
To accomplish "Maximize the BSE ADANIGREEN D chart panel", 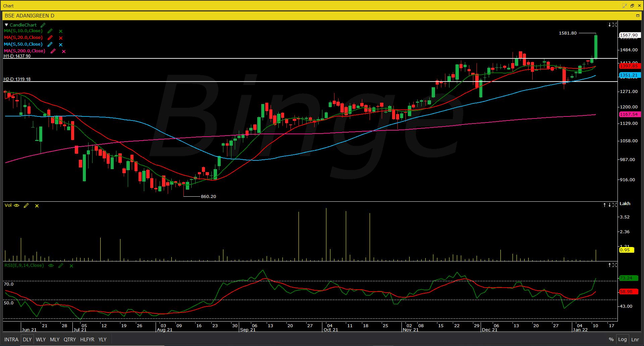I will click(638, 16).
